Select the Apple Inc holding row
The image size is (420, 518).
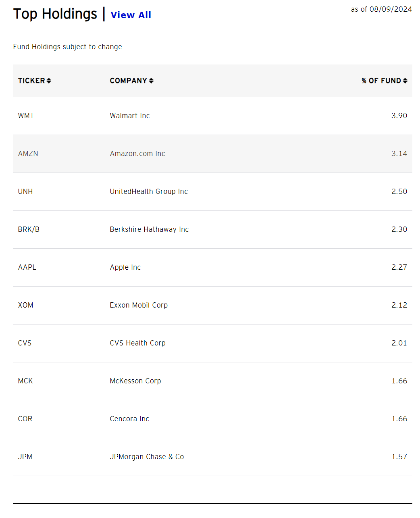[x=125, y=267]
